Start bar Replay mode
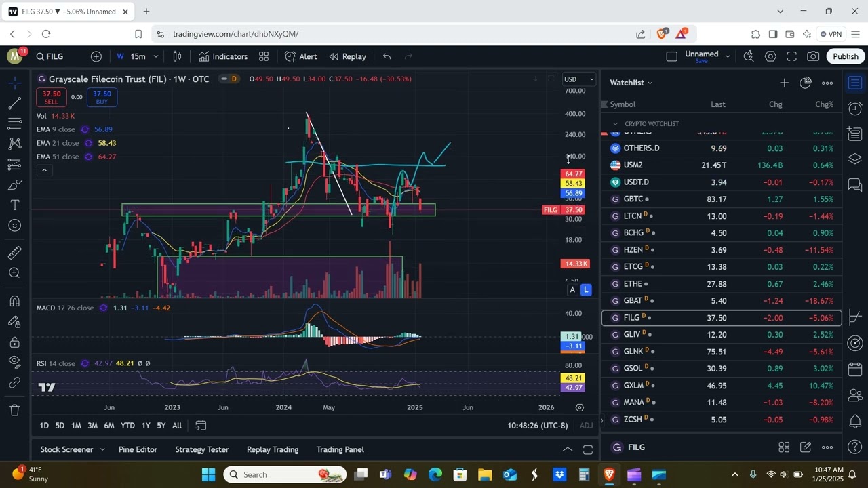 pos(347,56)
